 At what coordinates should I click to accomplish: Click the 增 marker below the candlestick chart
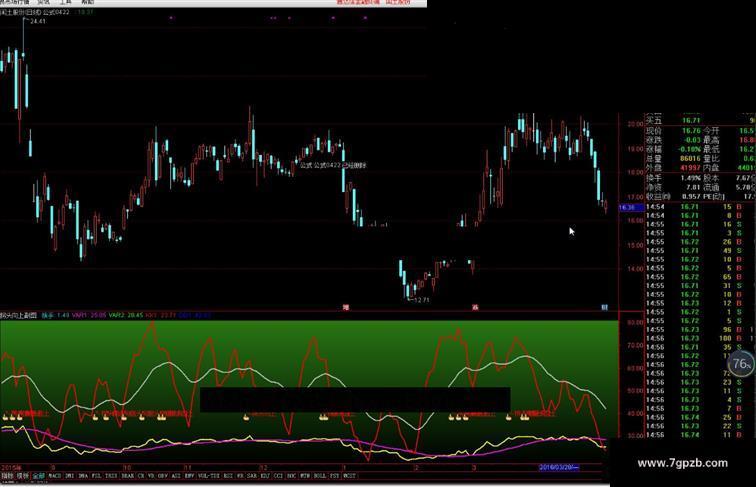click(346, 307)
